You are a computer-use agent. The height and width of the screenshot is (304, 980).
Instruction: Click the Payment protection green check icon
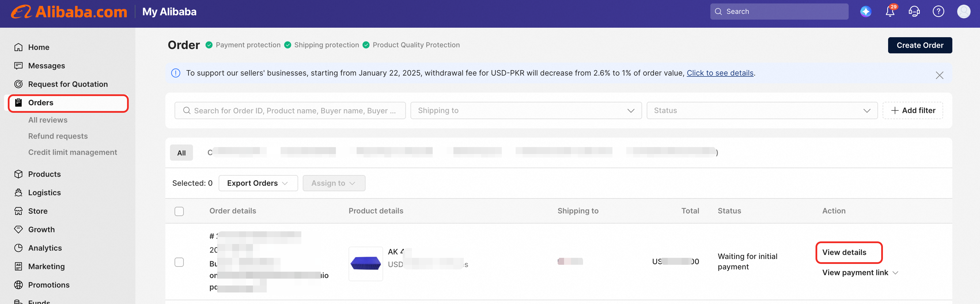click(209, 45)
